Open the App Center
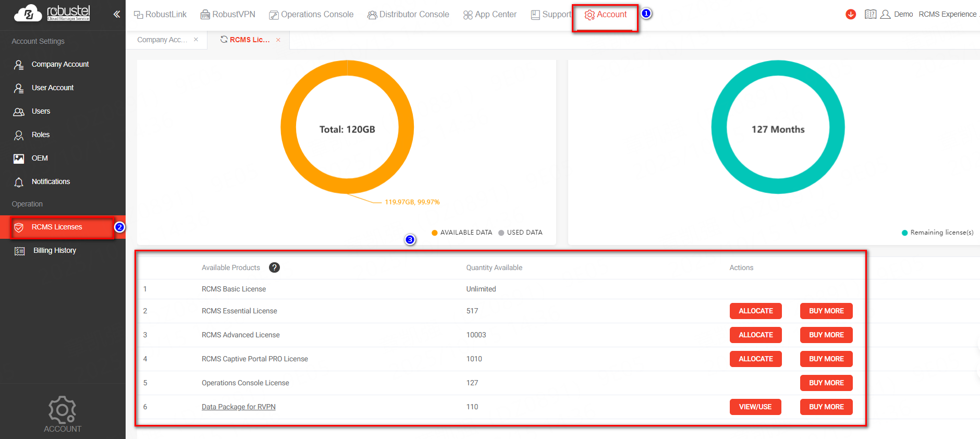This screenshot has height=439, width=980. 490,15
